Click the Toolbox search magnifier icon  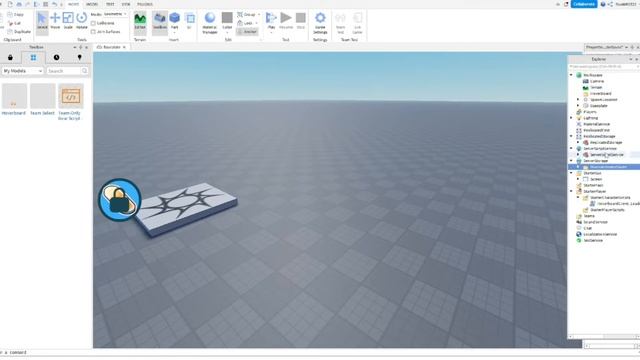pos(84,71)
